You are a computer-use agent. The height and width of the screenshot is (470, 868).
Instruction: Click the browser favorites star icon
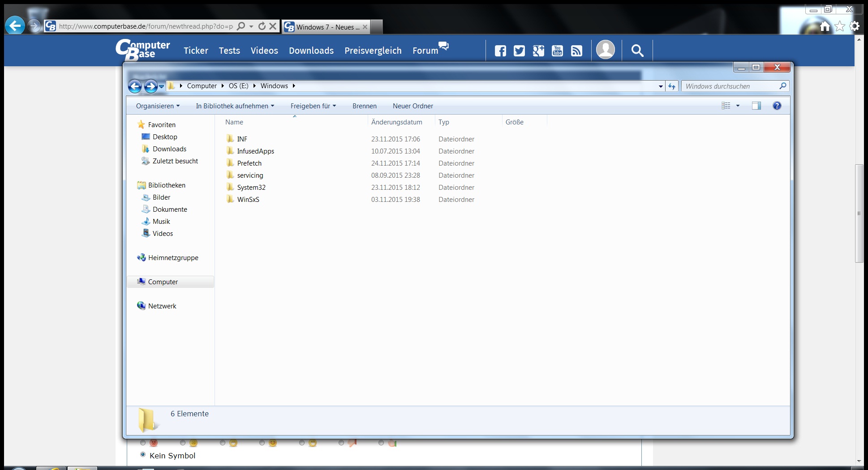tap(840, 26)
